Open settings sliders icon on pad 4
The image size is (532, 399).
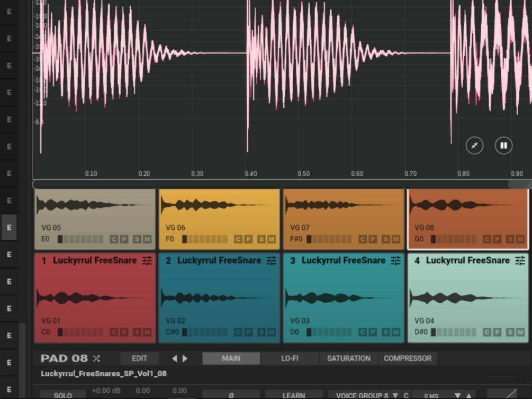[520, 260]
